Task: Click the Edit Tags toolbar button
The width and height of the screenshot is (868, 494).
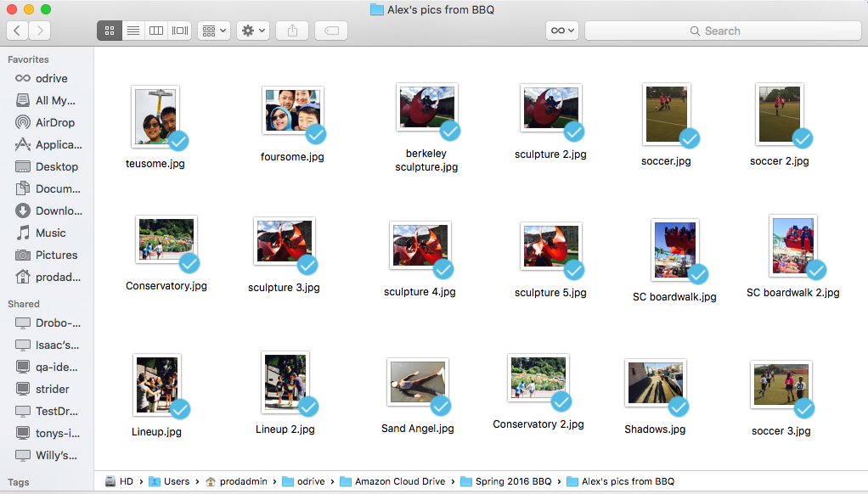Action: 331,31
